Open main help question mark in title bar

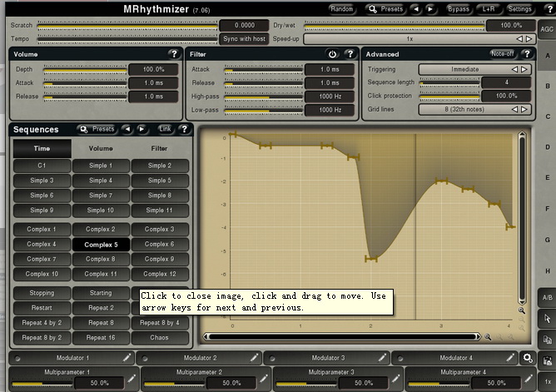[550, 9]
